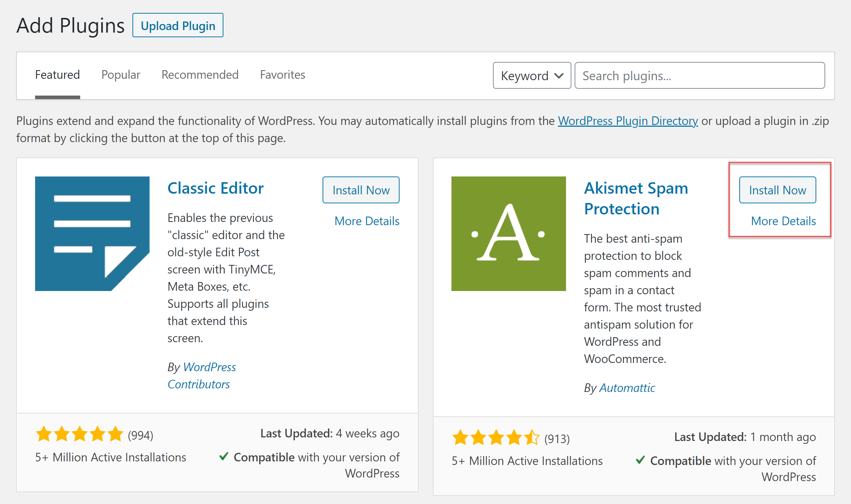This screenshot has width=851, height=504.
Task: Click Classic Editor's compatible checkmark icon
Action: (x=224, y=456)
